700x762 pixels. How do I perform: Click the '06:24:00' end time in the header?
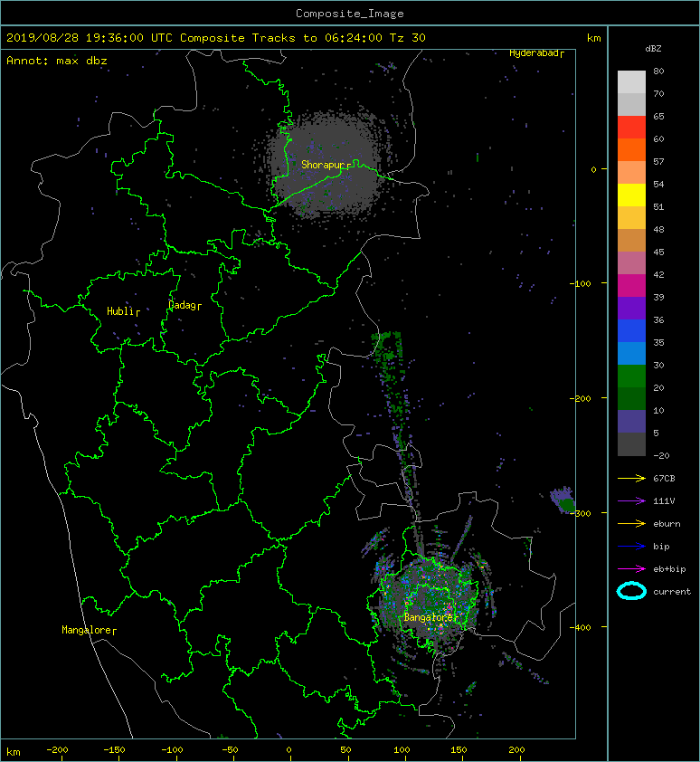353,38
